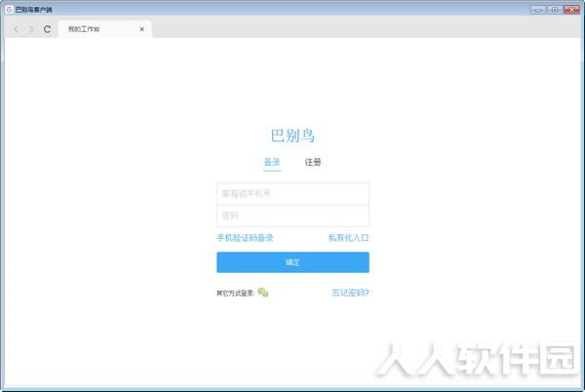Screen dimensions: 585x392
Task: Open 手机验证码登录 link
Action: [245, 238]
